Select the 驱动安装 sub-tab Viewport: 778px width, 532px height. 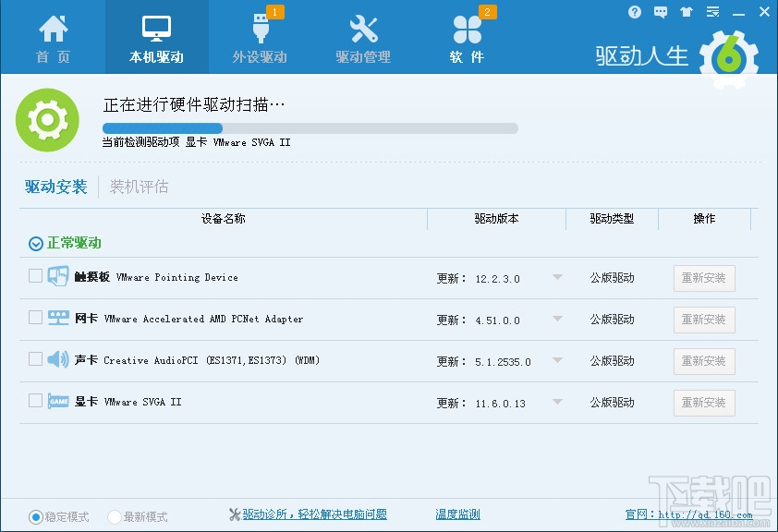(56, 187)
